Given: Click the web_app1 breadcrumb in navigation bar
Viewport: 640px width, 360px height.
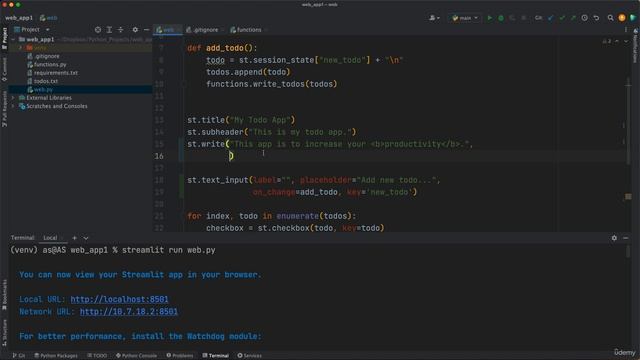Looking at the screenshot, I should [x=19, y=18].
